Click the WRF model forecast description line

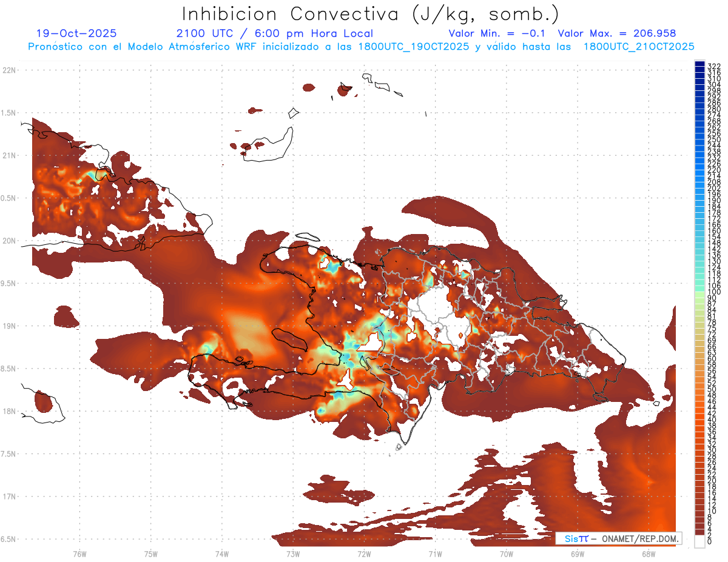tap(361, 46)
